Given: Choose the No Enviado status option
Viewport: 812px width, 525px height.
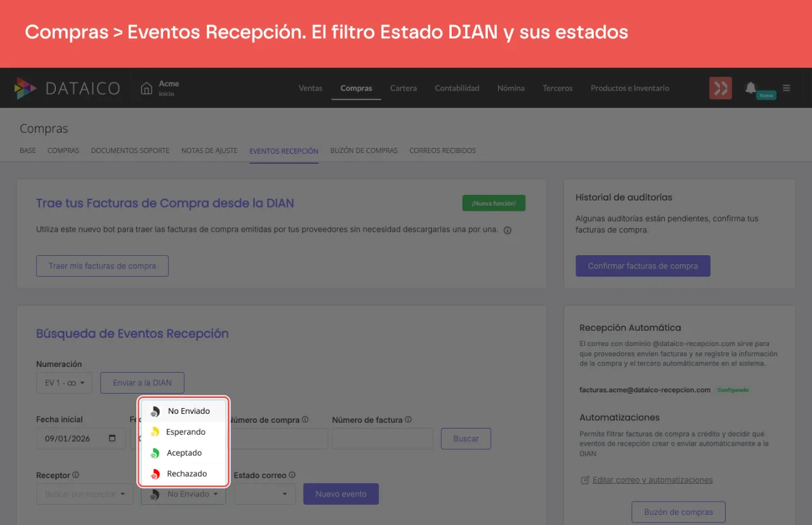Looking at the screenshot, I should 183,411.
